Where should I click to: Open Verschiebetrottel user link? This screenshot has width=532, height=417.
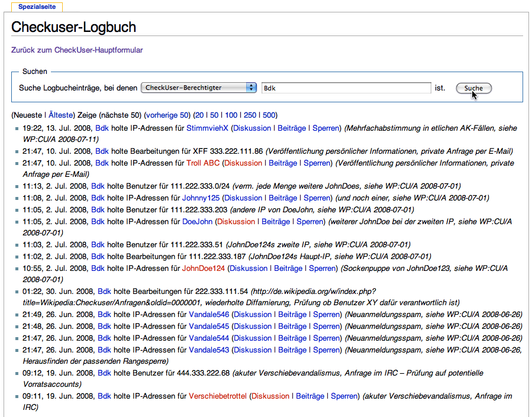coord(218,396)
